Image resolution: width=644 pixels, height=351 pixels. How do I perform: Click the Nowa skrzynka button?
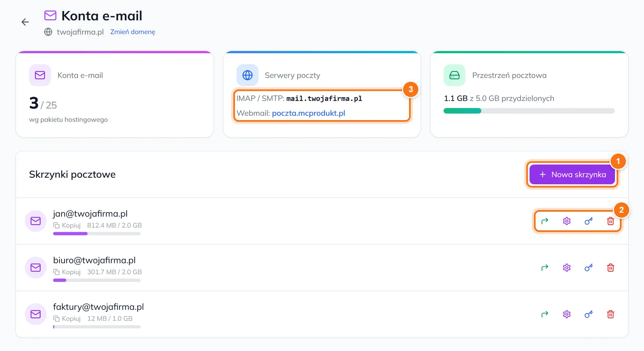tap(572, 174)
